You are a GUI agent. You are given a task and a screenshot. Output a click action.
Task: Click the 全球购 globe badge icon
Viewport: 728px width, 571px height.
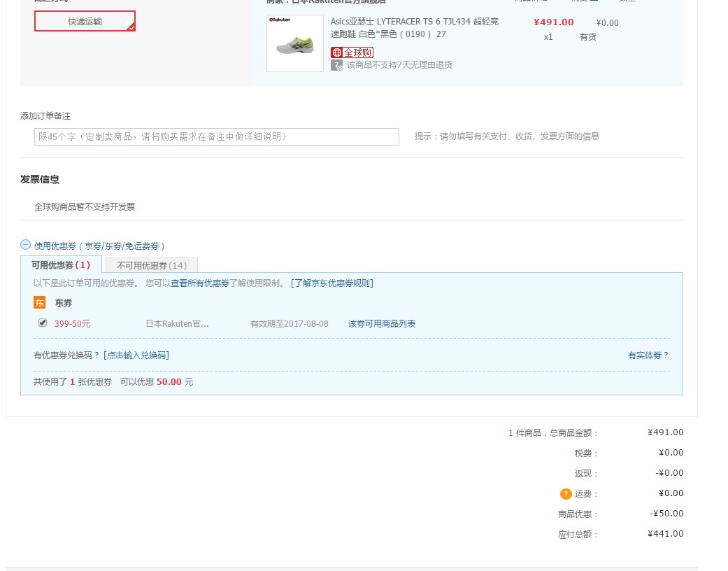(x=352, y=52)
